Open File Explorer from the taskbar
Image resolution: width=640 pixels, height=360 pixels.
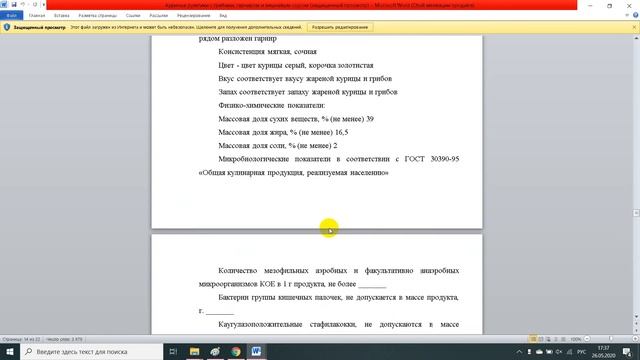tap(194, 351)
